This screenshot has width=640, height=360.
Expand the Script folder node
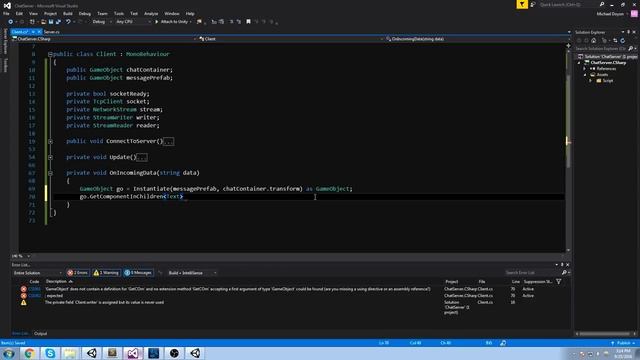[590, 81]
